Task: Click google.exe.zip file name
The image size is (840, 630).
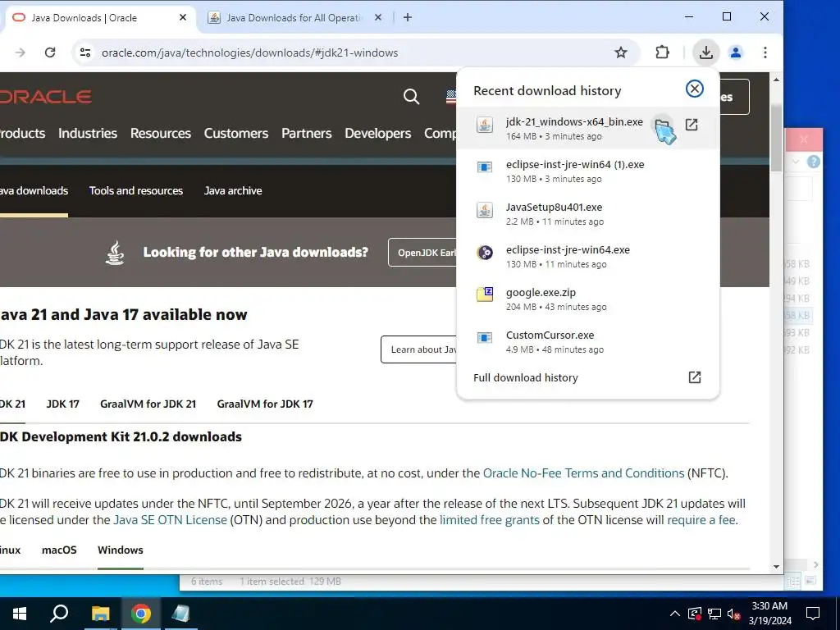Action: (541, 293)
